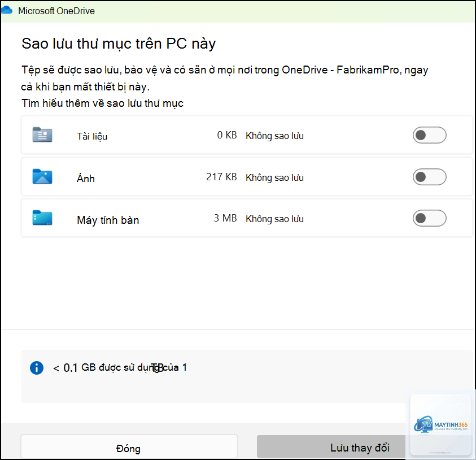Viewport: 476px width, 460px height.
Task: Click the Máy tính bàn desktop folder icon
Action: pos(42,218)
